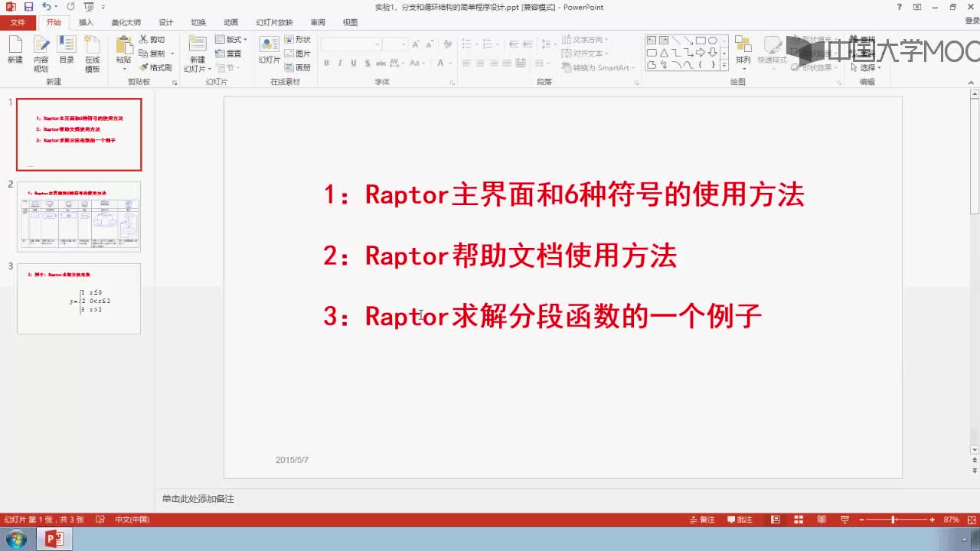Open the 剪贴板 clipboard dialog launcher
Screen dimensions: 980x551
pos(174,82)
